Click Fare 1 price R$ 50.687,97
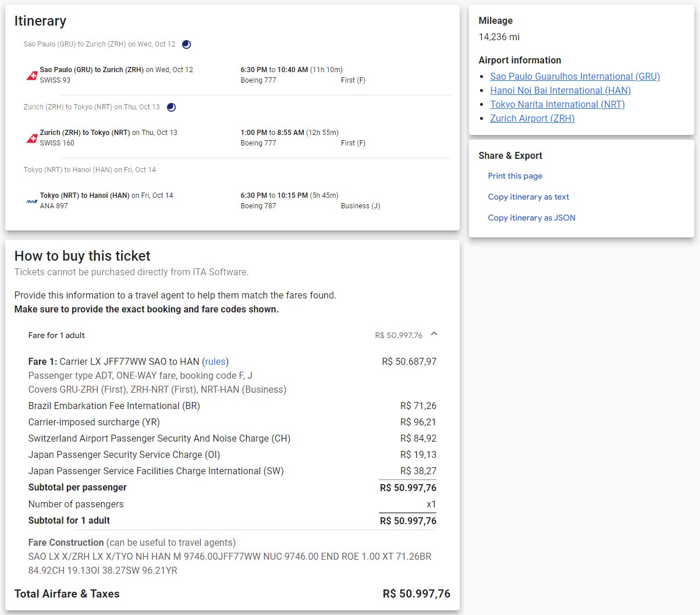This screenshot has width=700, height=615. (x=409, y=361)
